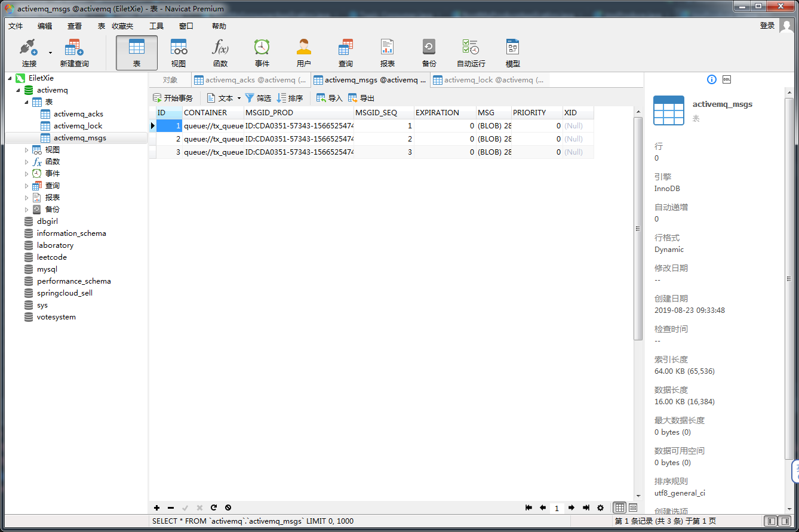This screenshot has width=799, height=532.
Task: Click the delete record minus icon
Action: (171, 508)
